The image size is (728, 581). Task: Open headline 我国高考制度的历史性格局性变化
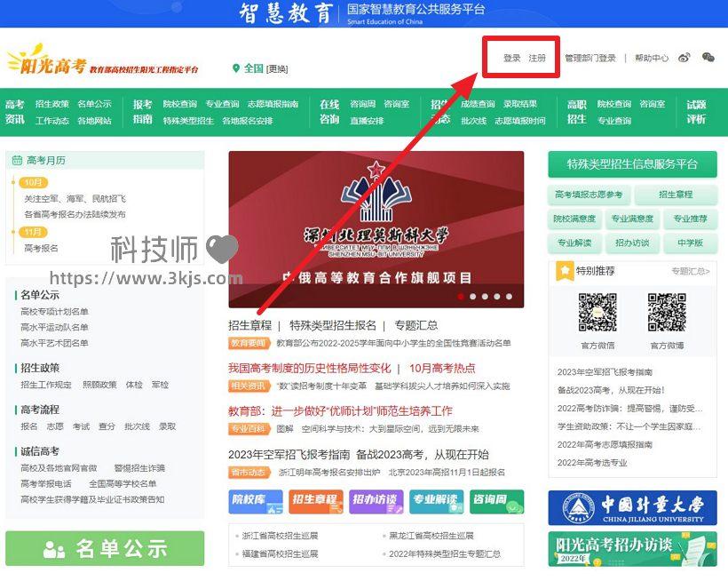[x=310, y=369]
